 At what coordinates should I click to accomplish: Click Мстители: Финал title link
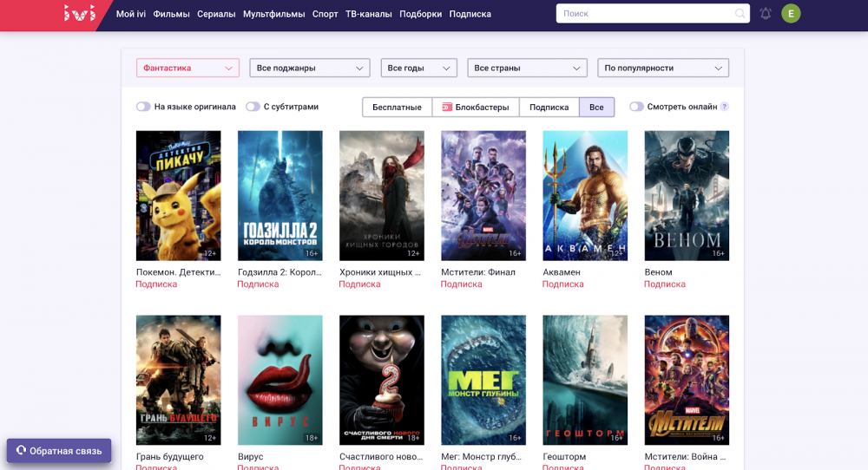tap(478, 272)
